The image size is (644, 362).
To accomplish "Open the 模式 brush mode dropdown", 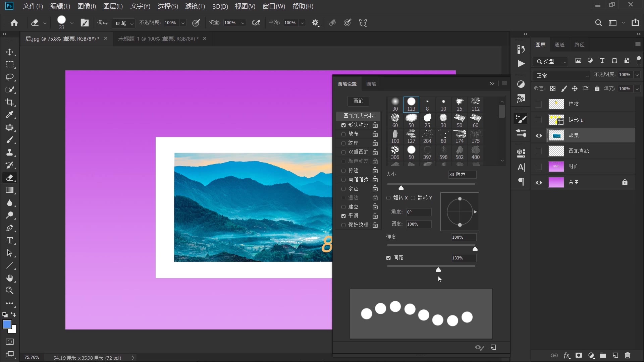I will (x=124, y=23).
